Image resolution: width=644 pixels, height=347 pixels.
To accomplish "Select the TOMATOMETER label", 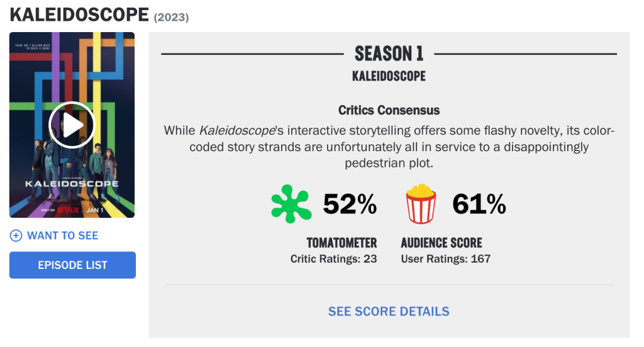I will 341,243.
